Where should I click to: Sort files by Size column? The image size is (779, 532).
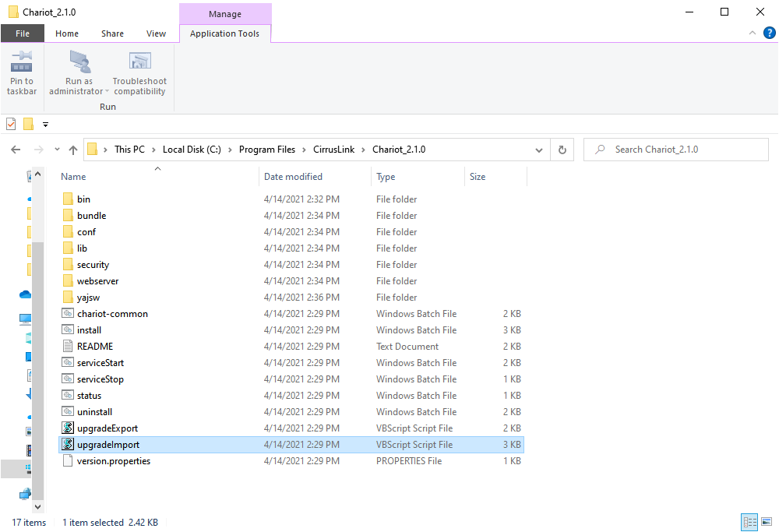(x=478, y=177)
